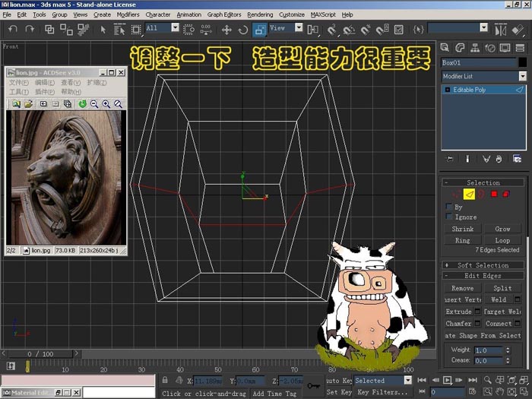532x399 pixels.
Task: Open the Motion command panel tab
Action: [490, 48]
